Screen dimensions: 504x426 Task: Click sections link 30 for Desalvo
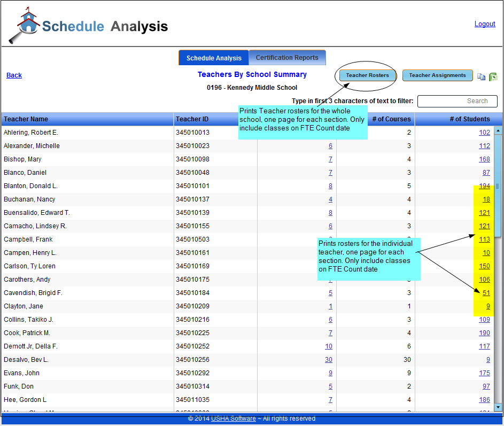pos(329,360)
